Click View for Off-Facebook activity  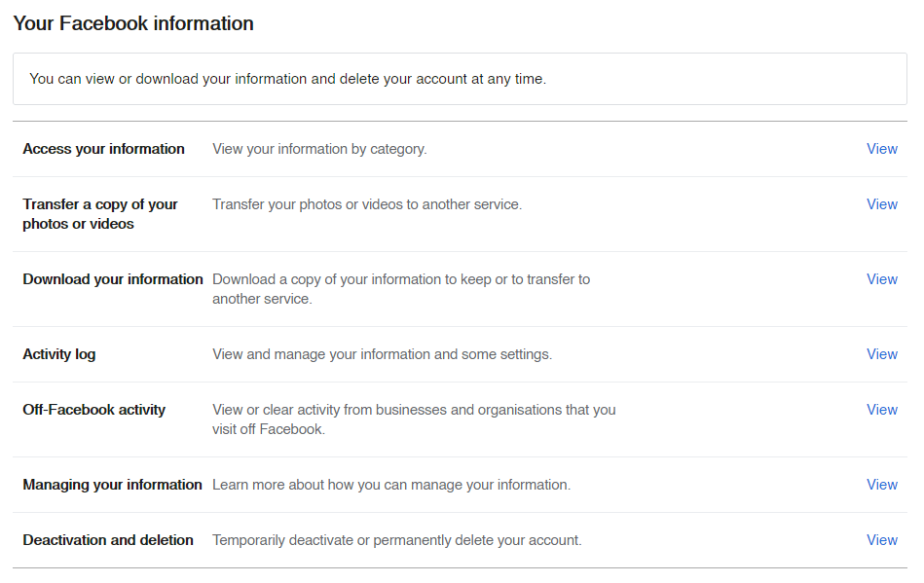[x=881, y=410]
